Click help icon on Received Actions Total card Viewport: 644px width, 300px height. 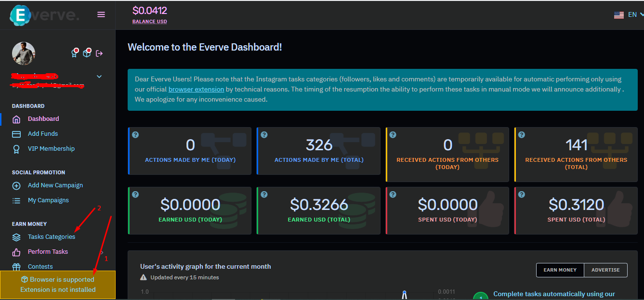coord(522,135)
